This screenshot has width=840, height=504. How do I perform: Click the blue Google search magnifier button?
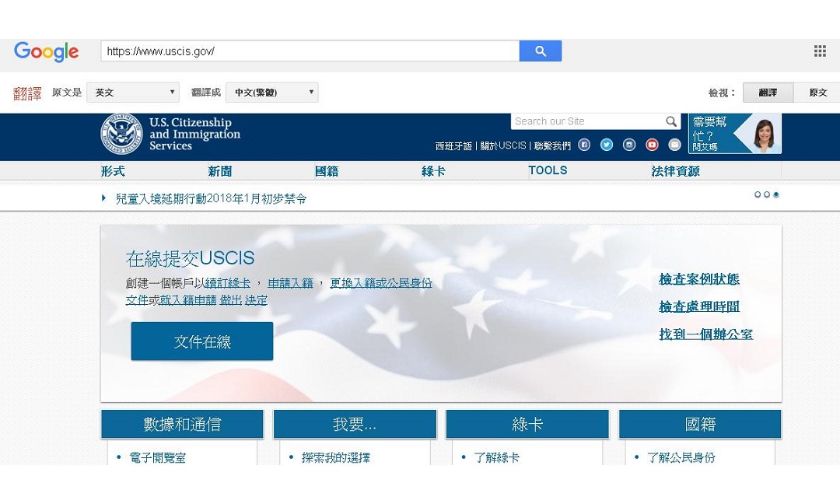coord(540,51)
